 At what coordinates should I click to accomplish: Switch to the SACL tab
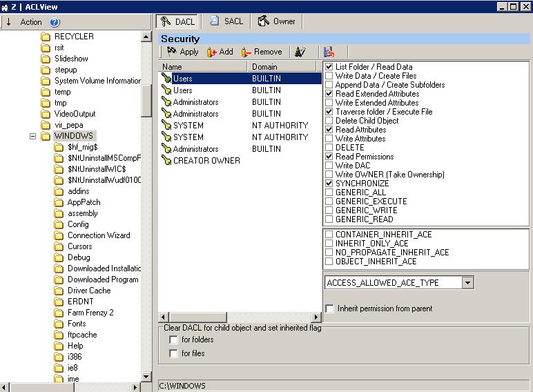pyautogui.click(x=226, y=21)
